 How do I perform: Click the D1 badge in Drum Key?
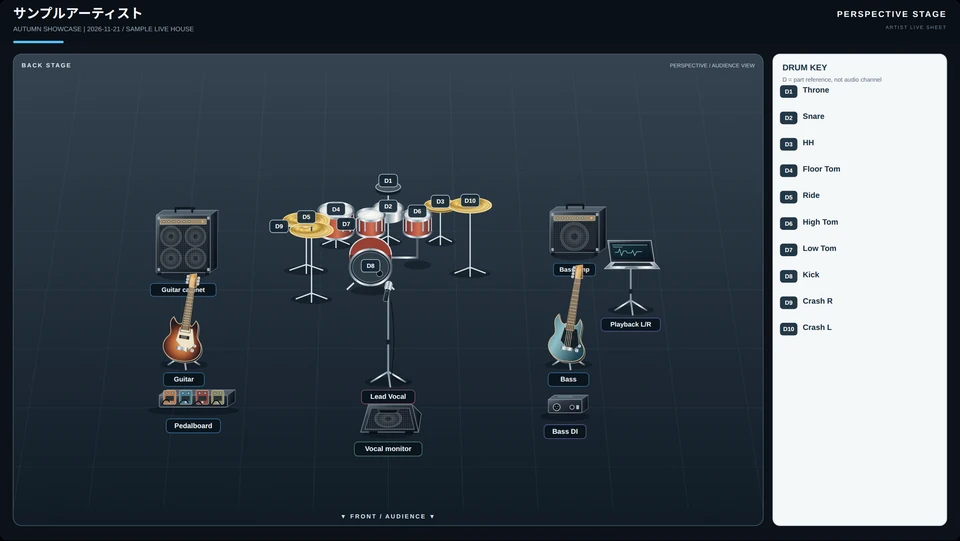pyautogui.click(x=789, y=92)
